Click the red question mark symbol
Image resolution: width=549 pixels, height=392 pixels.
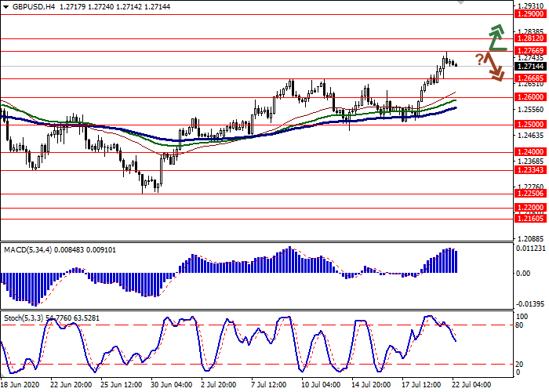coord(478,60)
